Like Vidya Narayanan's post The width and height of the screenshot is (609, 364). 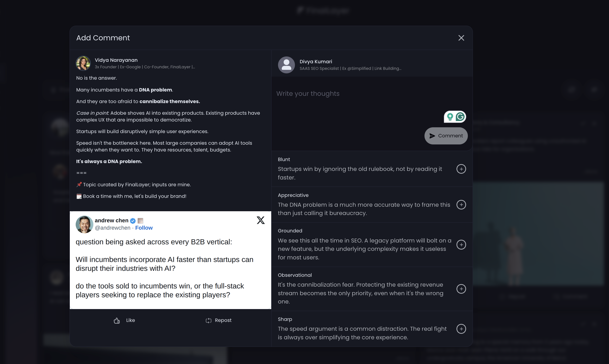click(124, 320)
